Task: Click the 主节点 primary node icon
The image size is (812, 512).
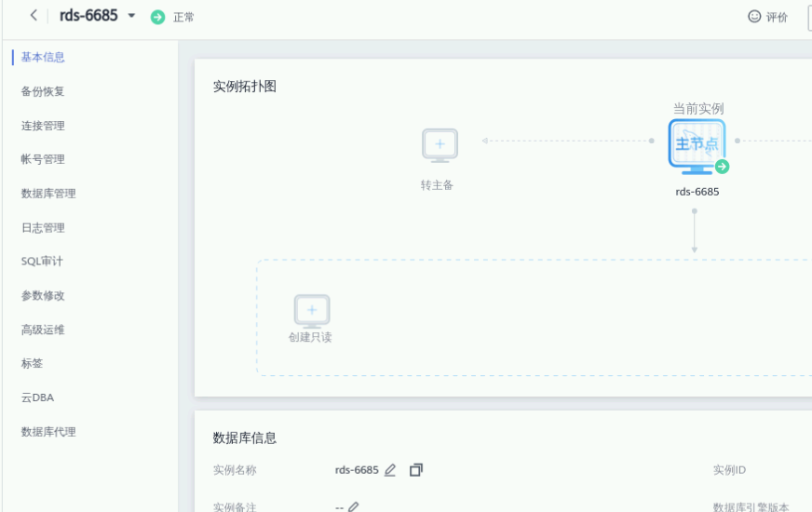Action: (697, 146)
